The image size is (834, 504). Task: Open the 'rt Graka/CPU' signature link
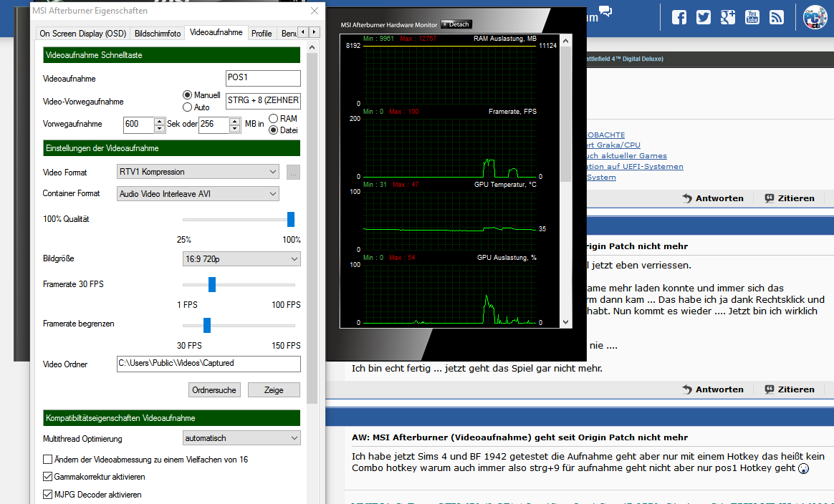613,145
